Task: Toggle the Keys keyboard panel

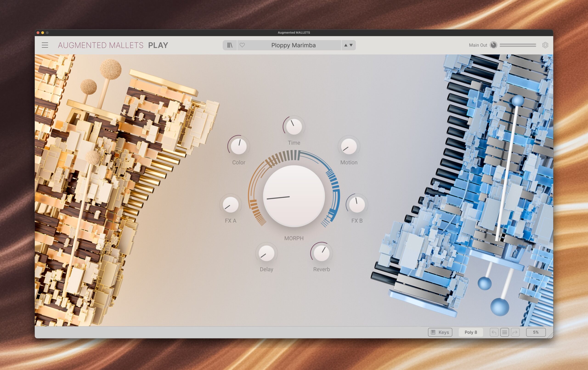Action: (440, 332)
